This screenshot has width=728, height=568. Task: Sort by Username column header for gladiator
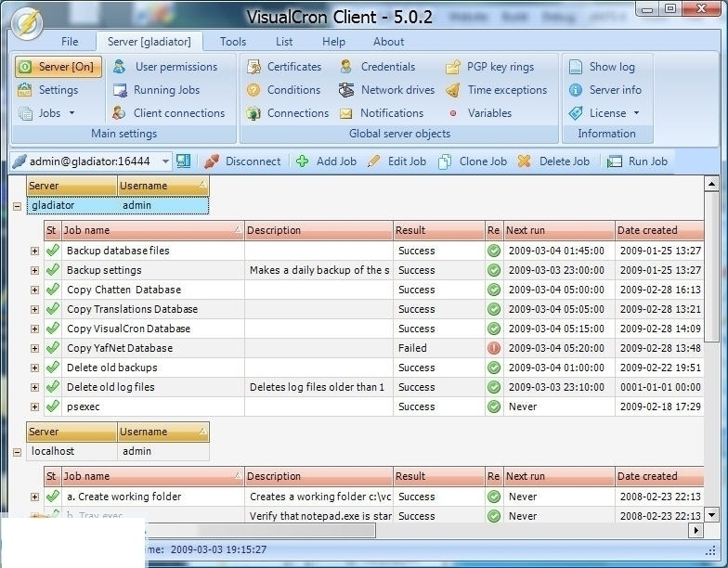pyautogui.click(x=163, y=186)
